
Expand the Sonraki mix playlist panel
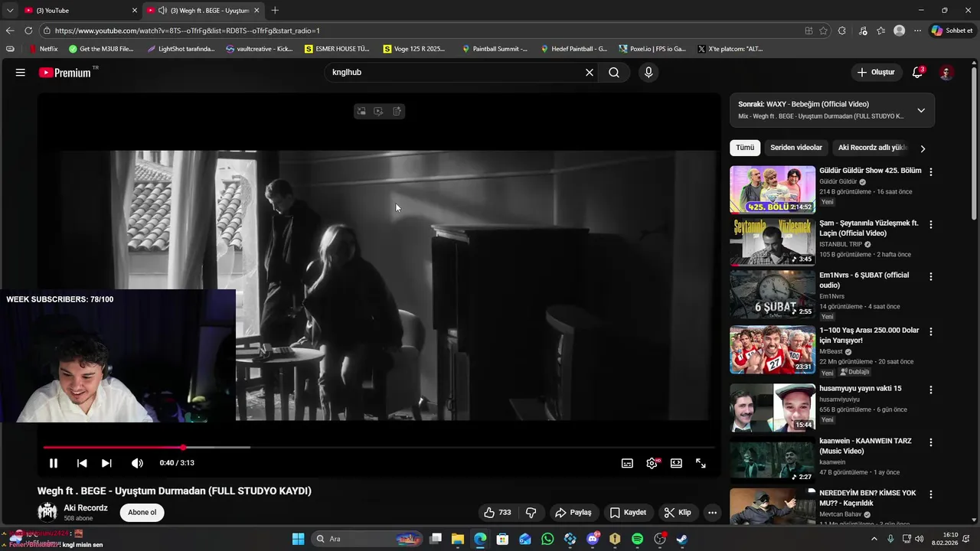click(921, 110)
